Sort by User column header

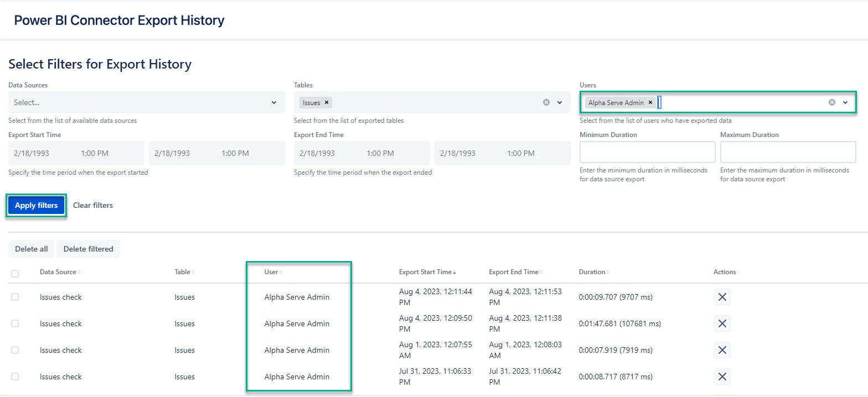pyautogui.click(x=273, y=272)
